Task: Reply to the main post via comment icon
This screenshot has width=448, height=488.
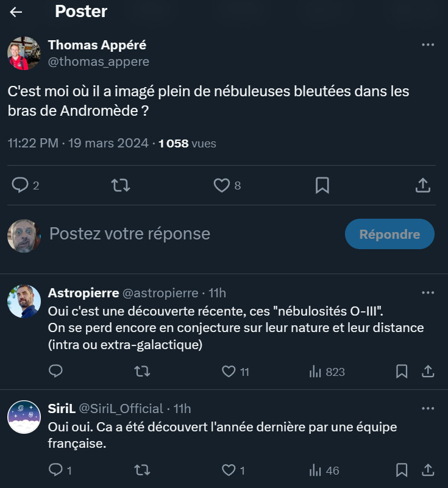Action: tap(21, 185)
